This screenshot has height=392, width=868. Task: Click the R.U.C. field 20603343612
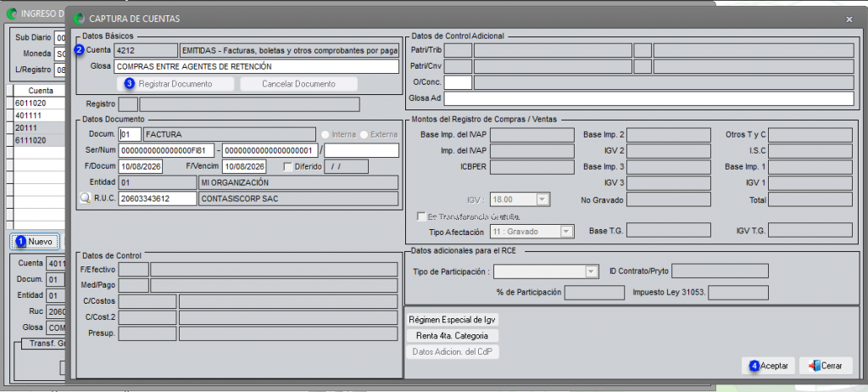[157, 199]
